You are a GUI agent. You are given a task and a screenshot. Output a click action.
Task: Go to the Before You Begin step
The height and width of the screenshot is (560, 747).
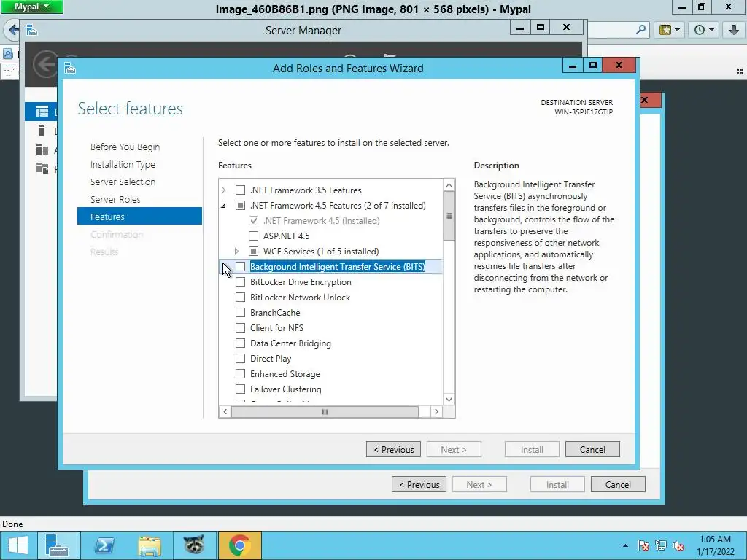[x=125, y=147]
